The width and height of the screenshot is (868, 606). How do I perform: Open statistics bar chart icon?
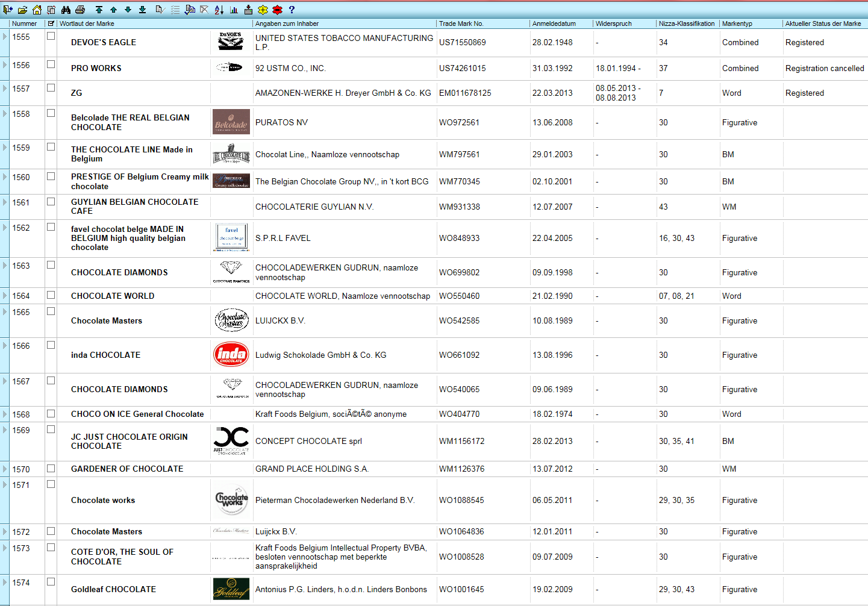click(x=234, y=10)
